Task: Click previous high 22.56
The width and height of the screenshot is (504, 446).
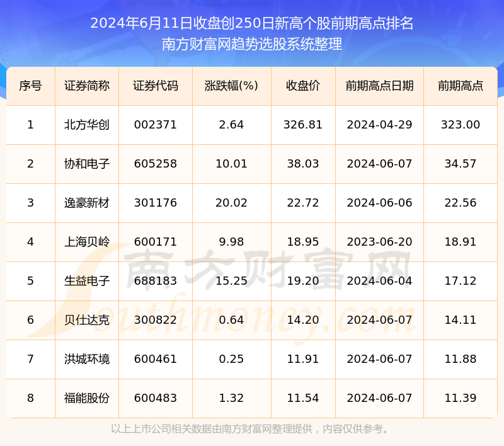Action: [461, 203]
